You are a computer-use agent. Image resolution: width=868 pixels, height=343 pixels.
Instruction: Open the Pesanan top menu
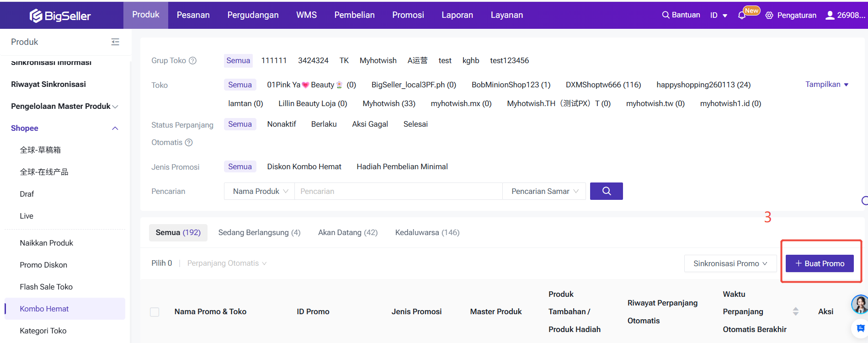click(x=193, y=15)
